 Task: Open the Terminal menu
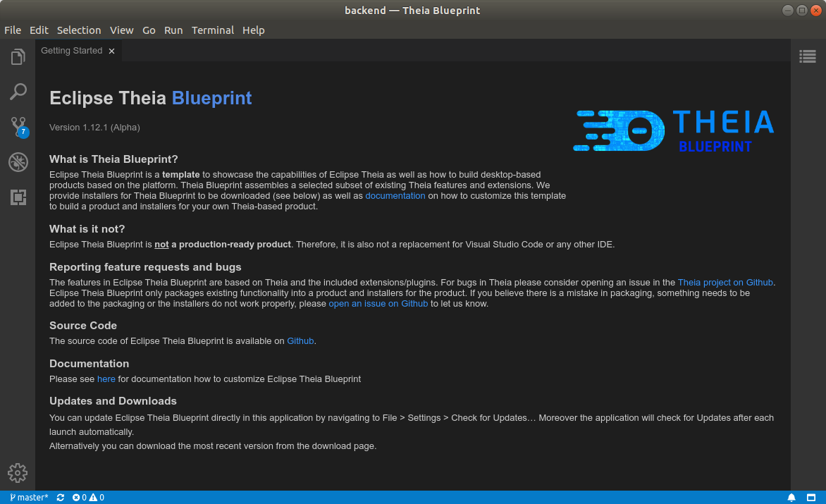(213, 30)
